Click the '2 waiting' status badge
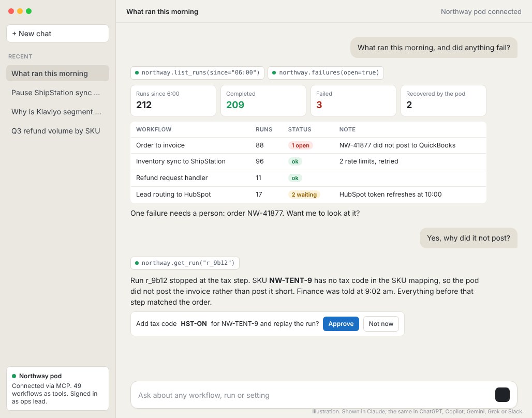Screen dimensions: 532x418 coord(304,195)
